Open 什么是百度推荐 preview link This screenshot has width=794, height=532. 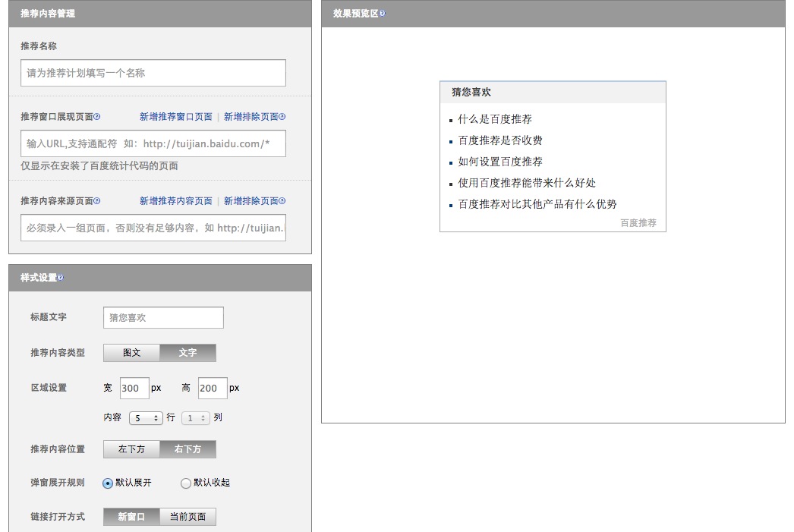495,119
